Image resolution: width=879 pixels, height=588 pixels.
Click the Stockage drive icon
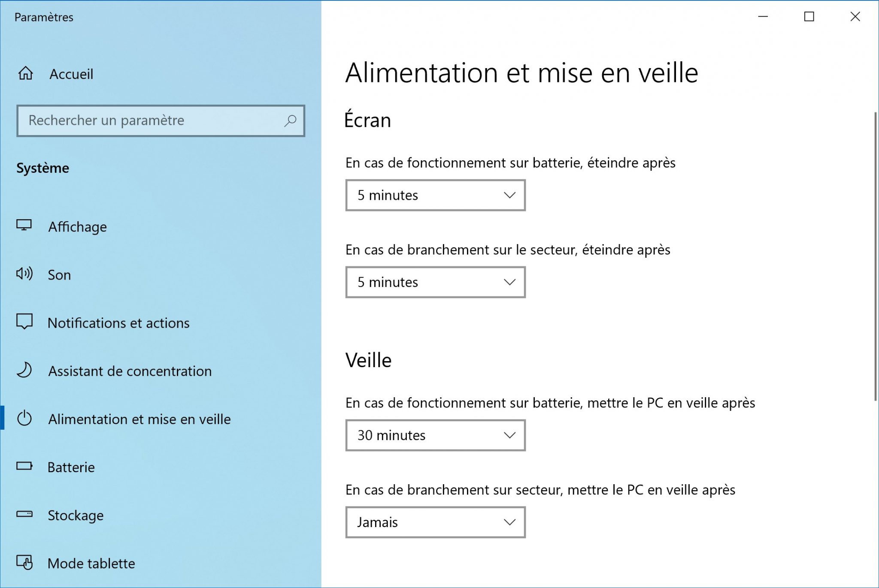pos(24,514)
